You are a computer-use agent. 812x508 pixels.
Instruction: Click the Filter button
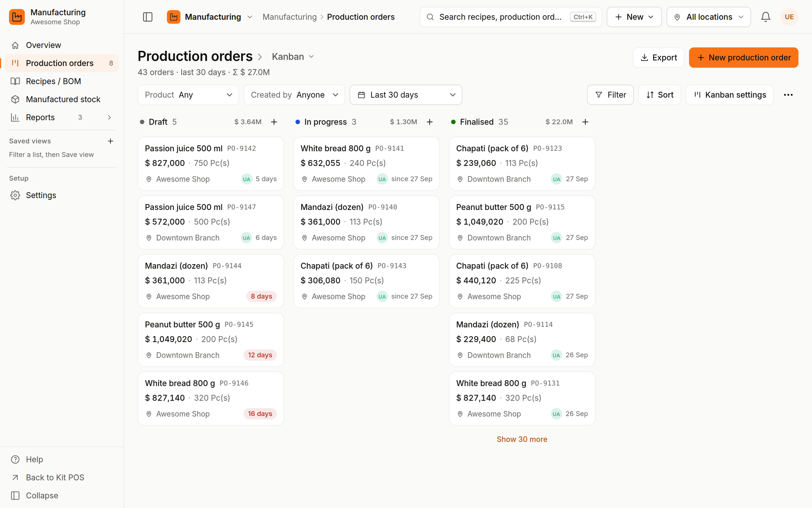tap(610, 95)
